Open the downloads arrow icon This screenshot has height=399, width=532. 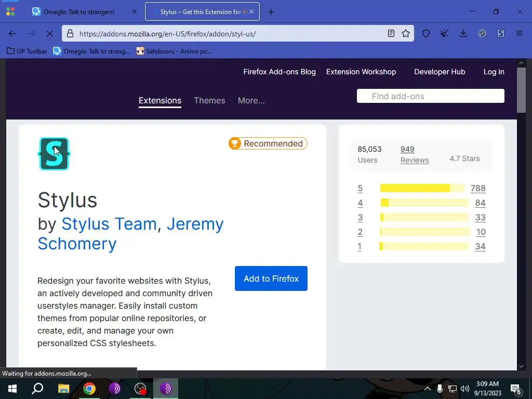(463, 33)
